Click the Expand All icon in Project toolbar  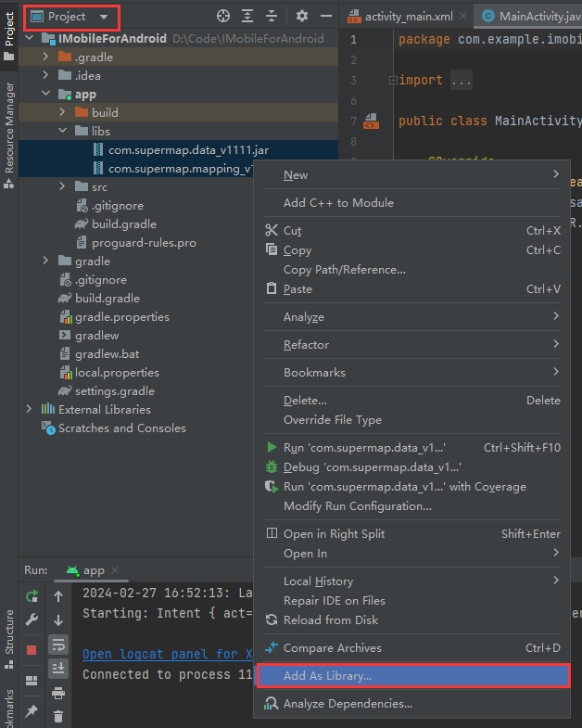[x=247, y=17]
